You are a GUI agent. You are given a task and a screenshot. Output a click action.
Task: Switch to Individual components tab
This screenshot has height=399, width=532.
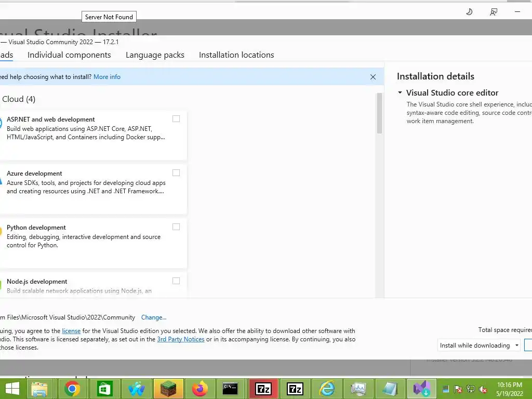click(x=69, y=55)
